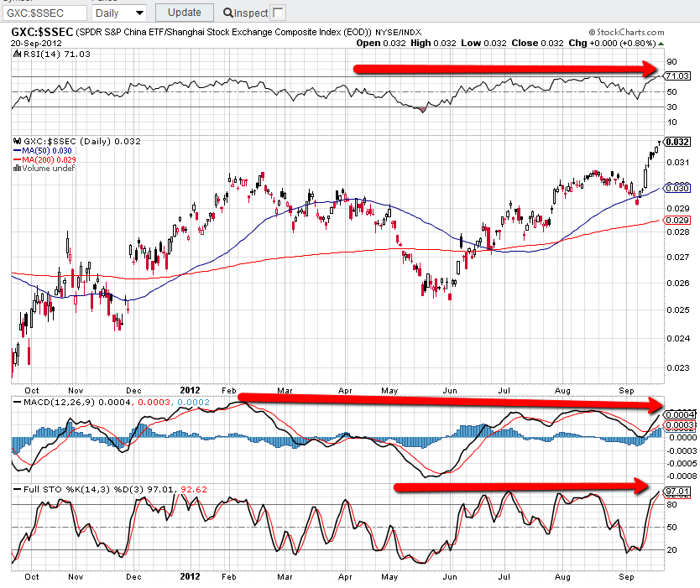Viewport: 700px width, 588px height.
Task: Click the -0.0008 MACD axis label
Action: coord(681,476)
